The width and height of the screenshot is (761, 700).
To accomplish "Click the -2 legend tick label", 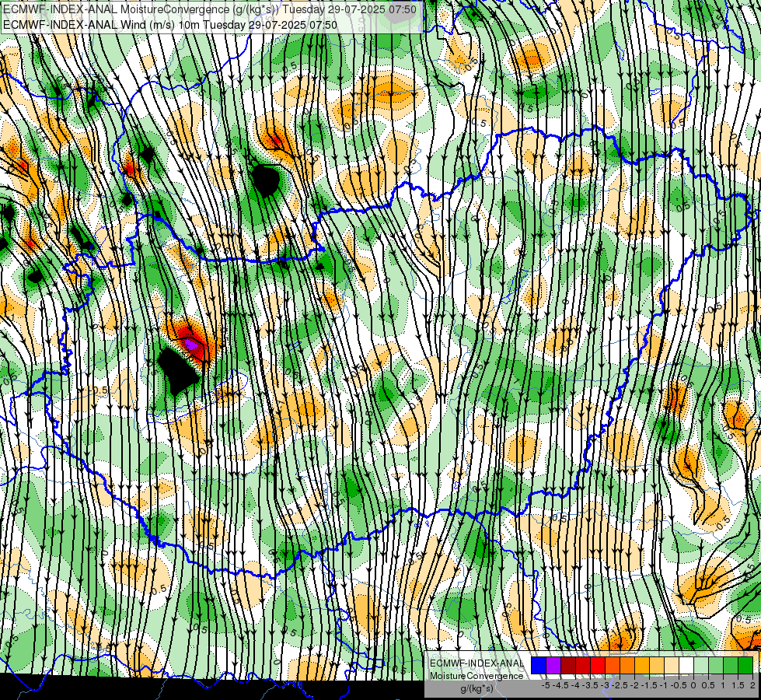I will point(634,685).
